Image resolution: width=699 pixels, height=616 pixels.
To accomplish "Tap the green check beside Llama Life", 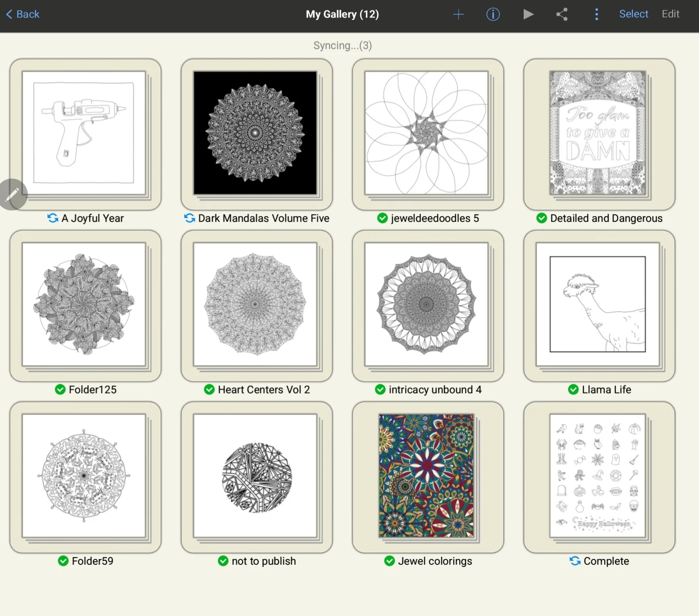I will [x=573, y=389].
